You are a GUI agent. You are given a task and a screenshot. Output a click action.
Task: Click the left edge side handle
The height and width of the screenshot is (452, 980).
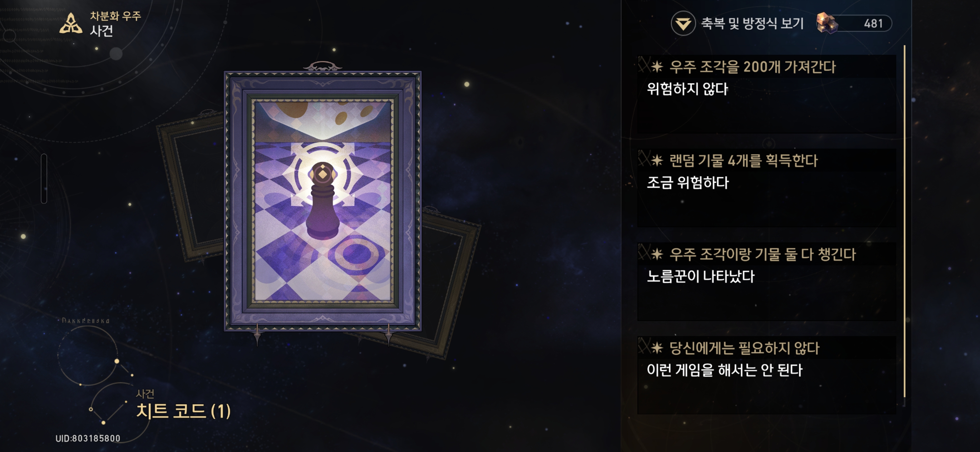pos(44,179)
